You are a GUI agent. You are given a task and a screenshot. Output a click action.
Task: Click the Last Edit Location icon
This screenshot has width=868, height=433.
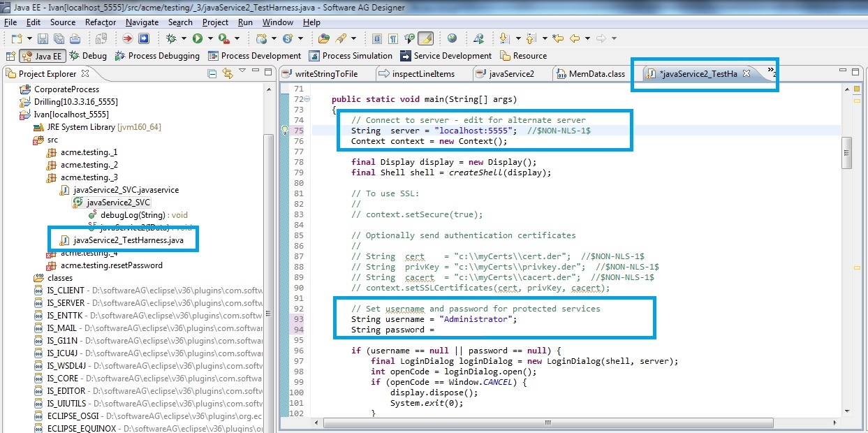coord(557,38)
